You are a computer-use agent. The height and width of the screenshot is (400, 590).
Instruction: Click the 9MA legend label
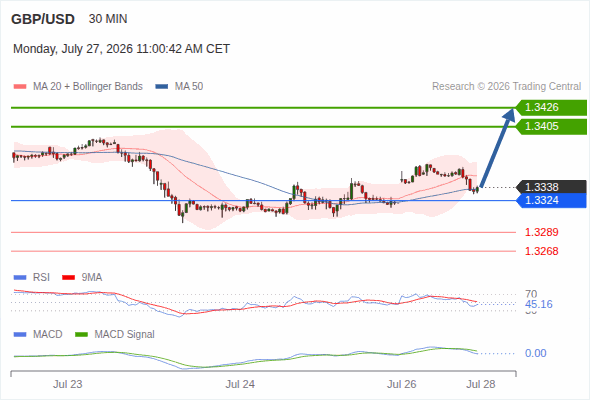point(92,278)
